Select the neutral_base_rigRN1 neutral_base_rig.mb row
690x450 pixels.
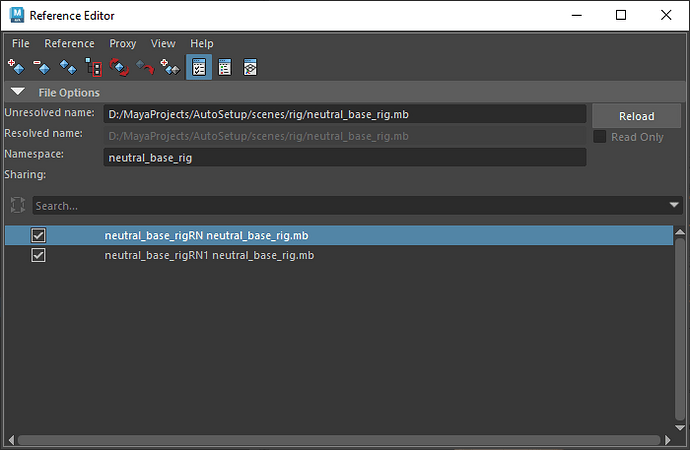(339, 255)
